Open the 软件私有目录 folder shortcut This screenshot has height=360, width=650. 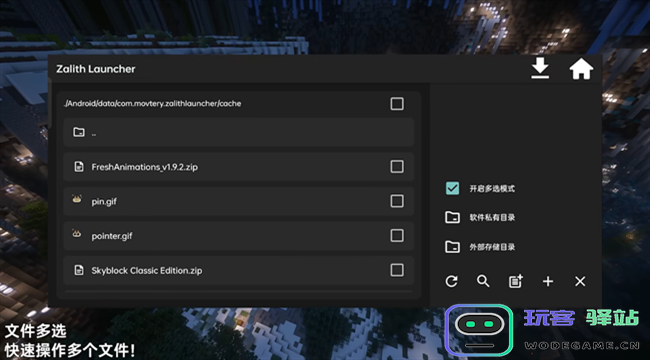tap(480, 217)
